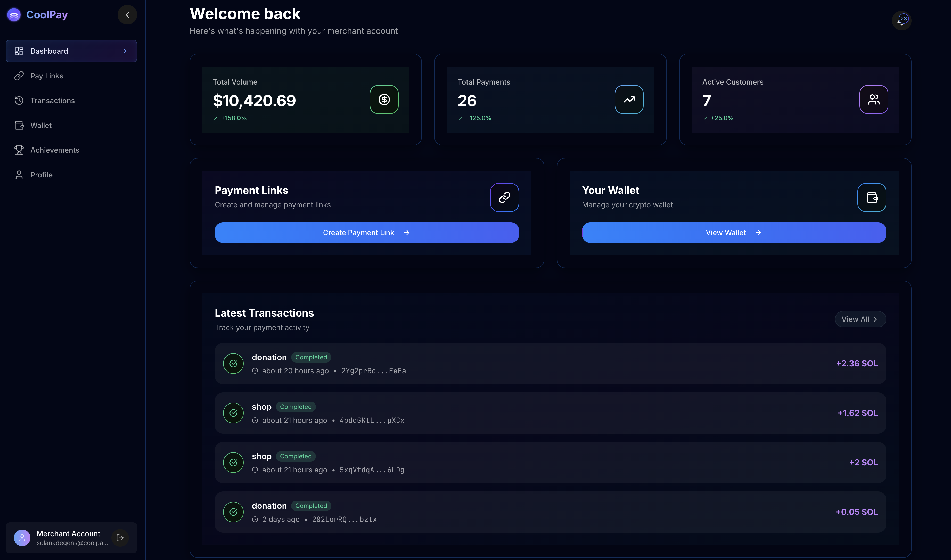Click the +1.62 SOL amount
951x560 pixels.
(x=857, y=413)
